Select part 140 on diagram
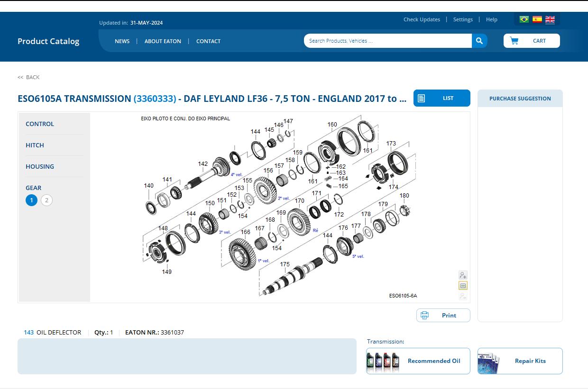Image resolution: width=588 pixels, height=389 pixels. point(149,186)
